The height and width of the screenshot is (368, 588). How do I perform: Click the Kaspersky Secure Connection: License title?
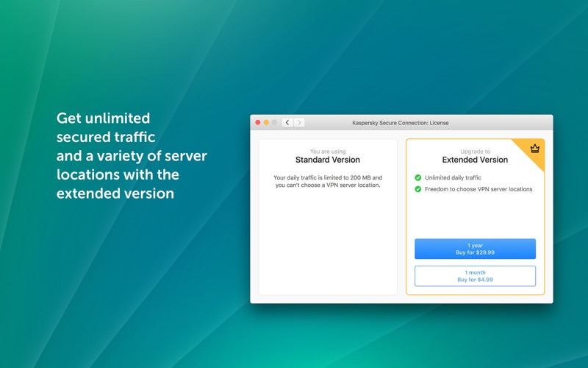[400, 123]
